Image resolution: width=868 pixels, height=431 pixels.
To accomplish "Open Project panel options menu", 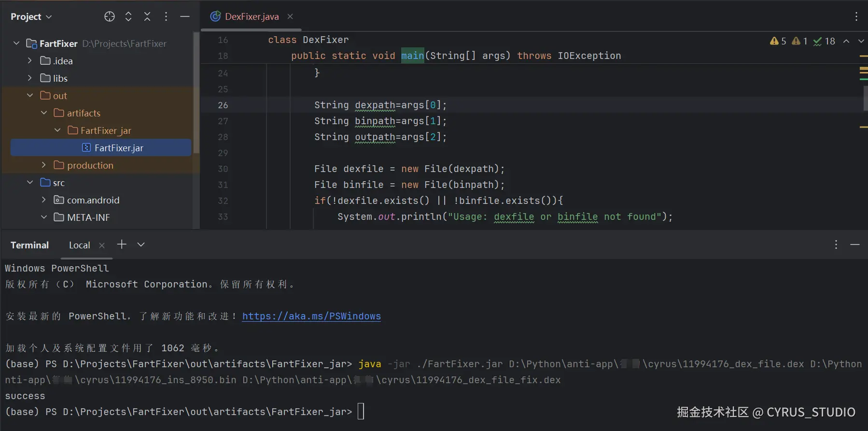I will [166, 16].
